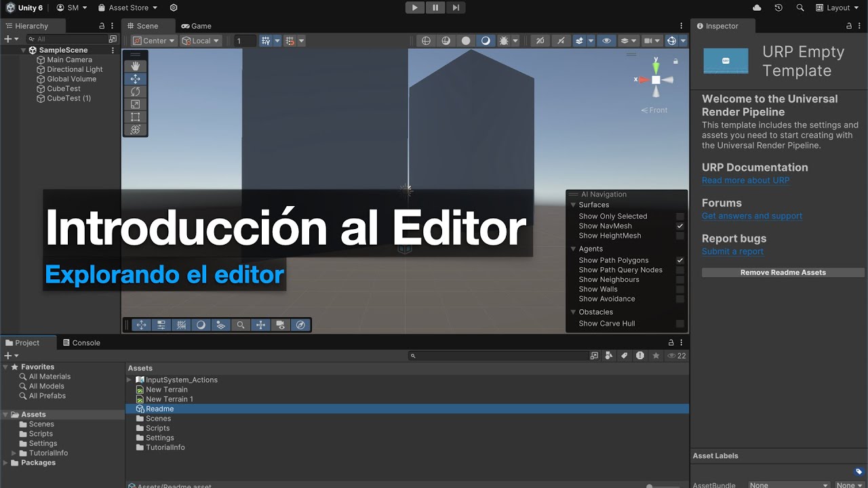Uncheck Show NavMesh checkbox
Image resolution: width=868 pixels, height=488 pixels.
click(680, 226)
